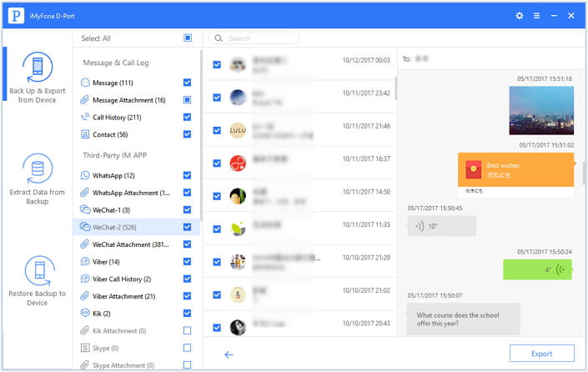The image size is (588, 372).
Task: Click the Viber icon
Action: 85,261
